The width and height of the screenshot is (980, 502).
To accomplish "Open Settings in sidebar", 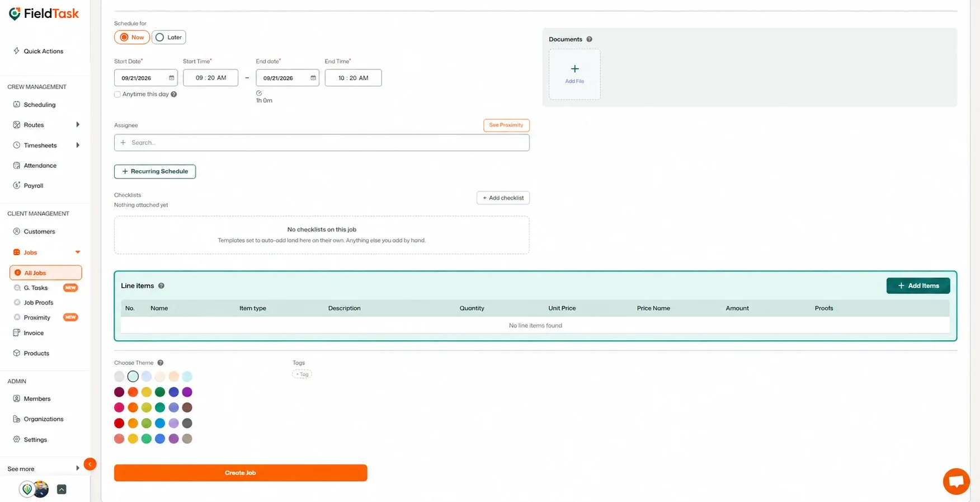I will click(x=35, y=439).
